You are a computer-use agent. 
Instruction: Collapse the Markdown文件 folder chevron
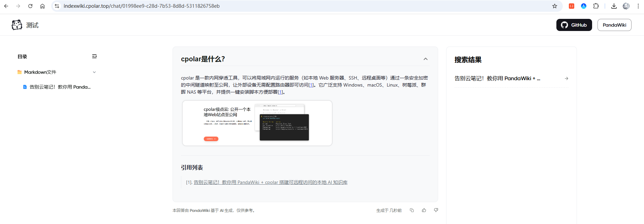point(94,72)
